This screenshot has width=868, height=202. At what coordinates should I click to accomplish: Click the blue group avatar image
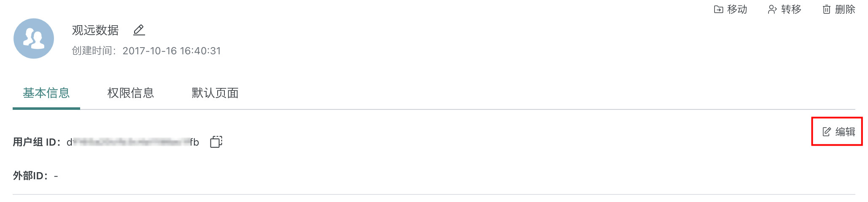[x=34, y=38]
